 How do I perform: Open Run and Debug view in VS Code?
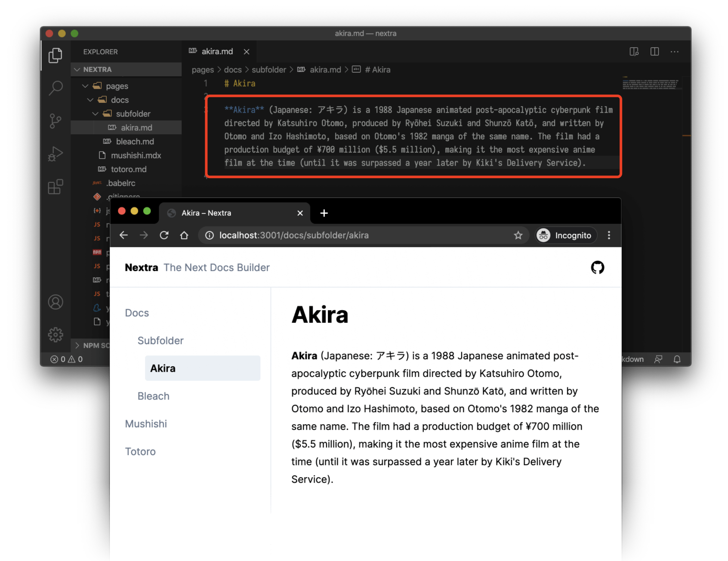55,154
